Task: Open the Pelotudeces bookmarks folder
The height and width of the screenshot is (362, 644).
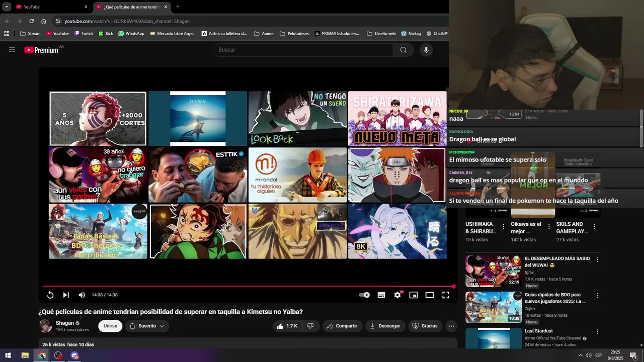Action: [294, 34]
